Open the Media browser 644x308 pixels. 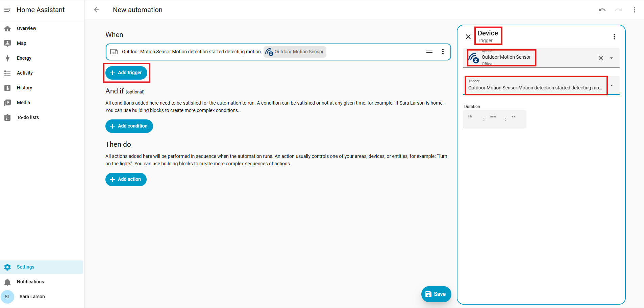(42, 103)
